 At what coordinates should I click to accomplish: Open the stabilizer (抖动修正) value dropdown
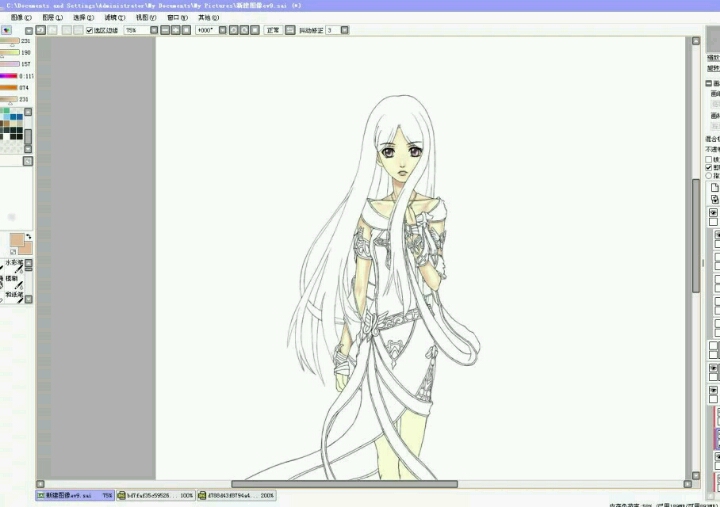[x=345, y=30]
